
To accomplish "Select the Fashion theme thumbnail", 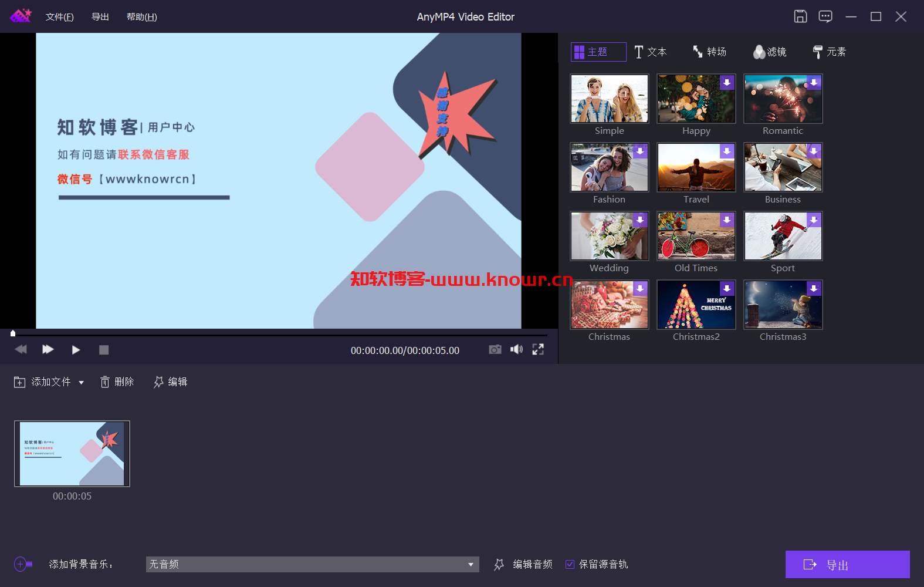I will click(610, 167).
